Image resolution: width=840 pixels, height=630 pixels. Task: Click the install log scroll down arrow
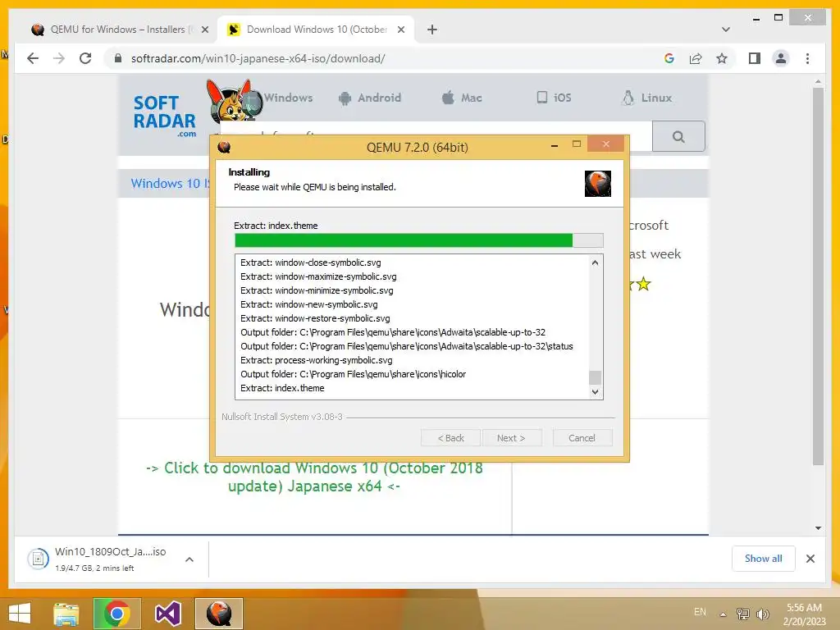[595, 391]
